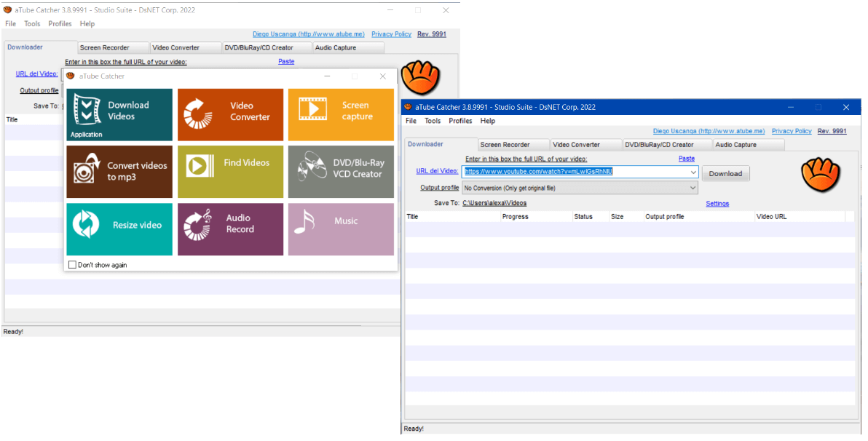Click the Output profile column header
This screenshot has height=441, width=868.
[x=698, y=216]
